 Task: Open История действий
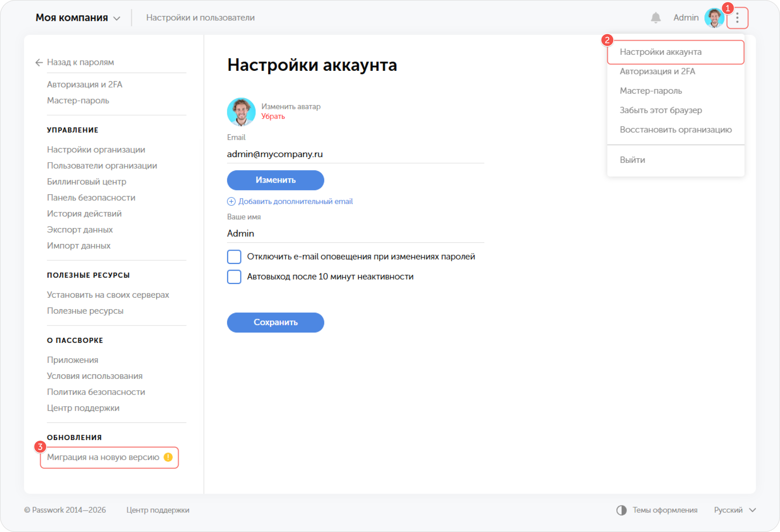coord(84,214)
